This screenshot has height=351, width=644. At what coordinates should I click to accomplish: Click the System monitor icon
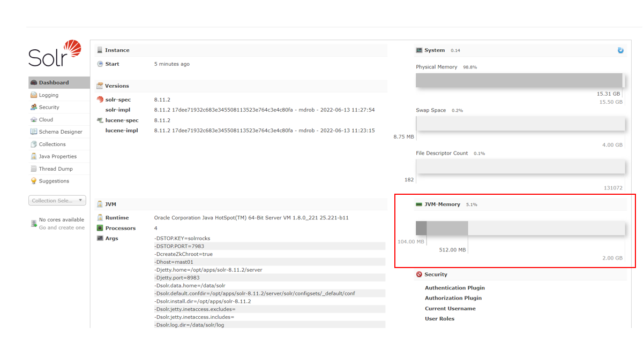coord(419,50)
